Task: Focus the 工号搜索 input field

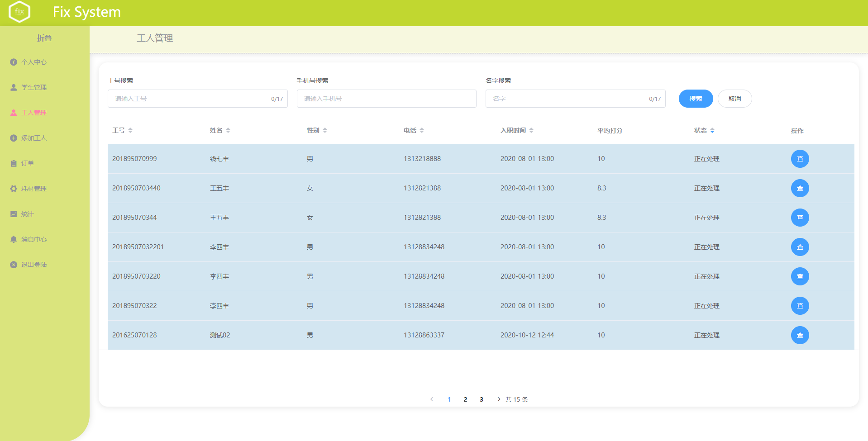Action: pos(197,99)
